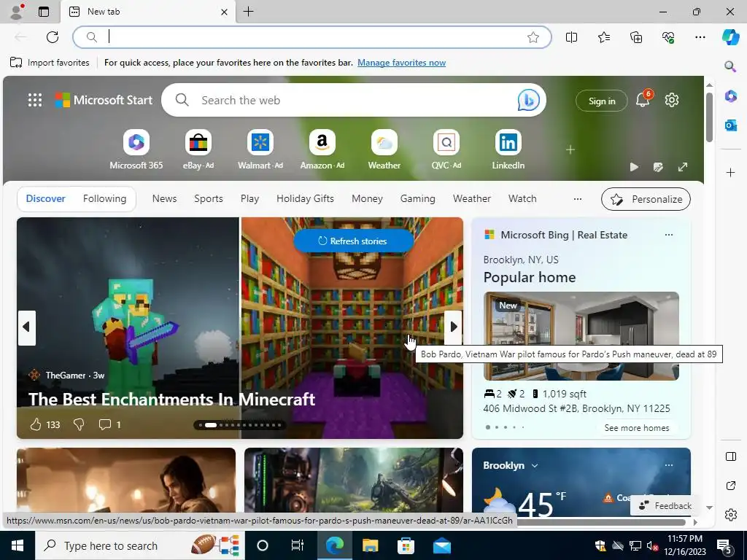
Task: Add this page to favorites star
Action: [x=533, y=37]
